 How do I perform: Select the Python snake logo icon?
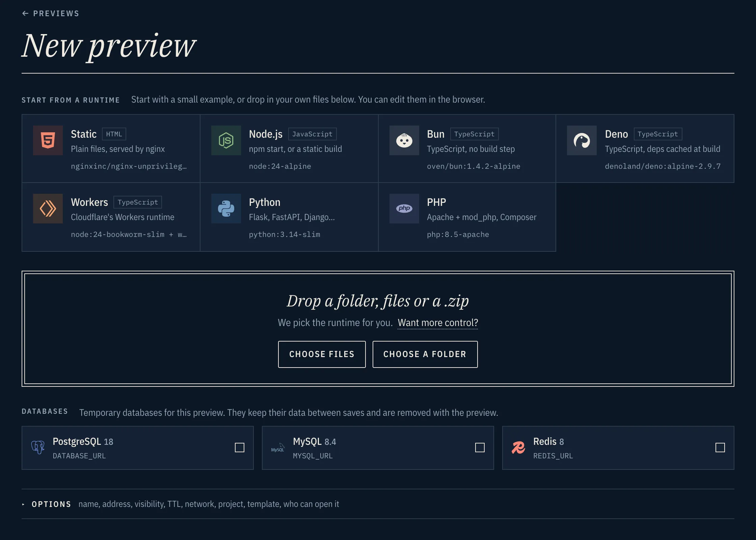point(226,209)
